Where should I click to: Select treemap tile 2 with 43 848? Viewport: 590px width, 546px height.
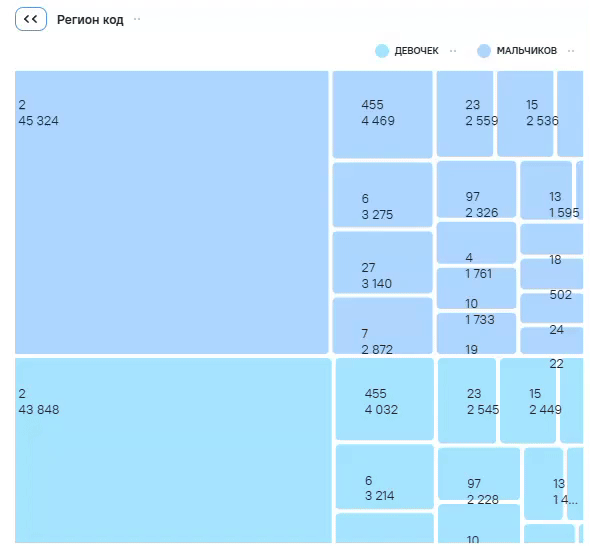[x=173, y=450]
